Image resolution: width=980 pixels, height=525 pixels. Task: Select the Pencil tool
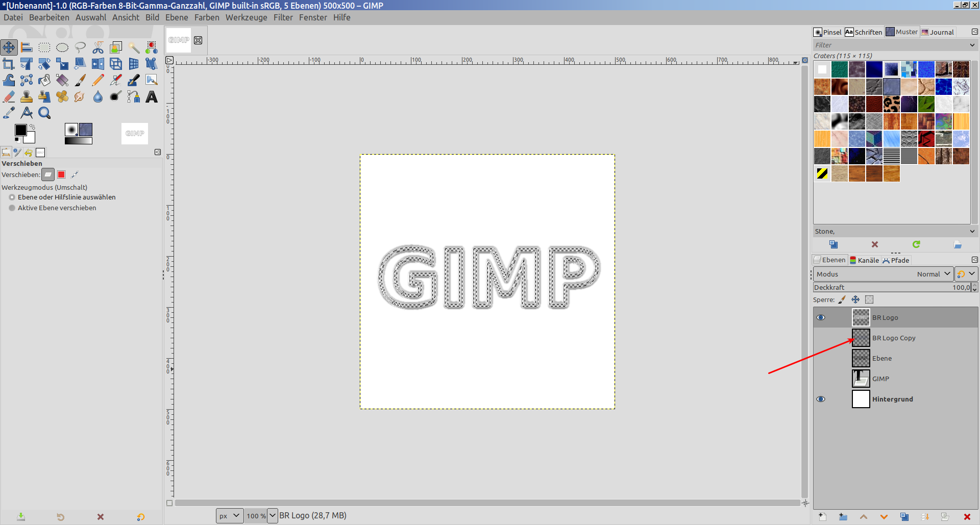click(x=98, y=80)
